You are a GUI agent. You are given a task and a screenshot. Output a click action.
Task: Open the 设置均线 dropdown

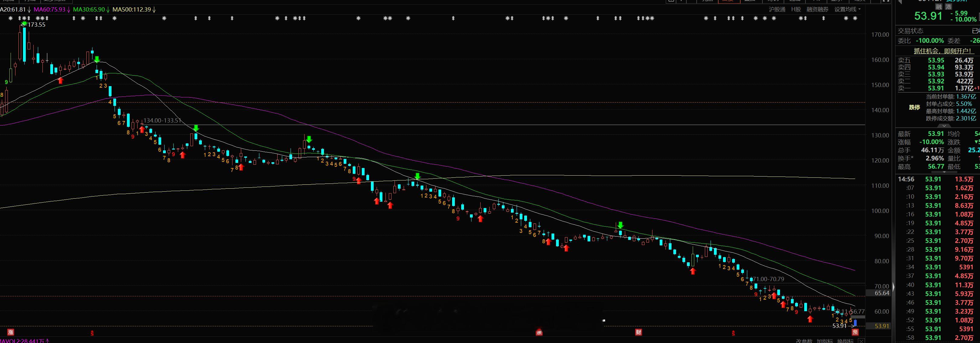click(x=847, y=9)
